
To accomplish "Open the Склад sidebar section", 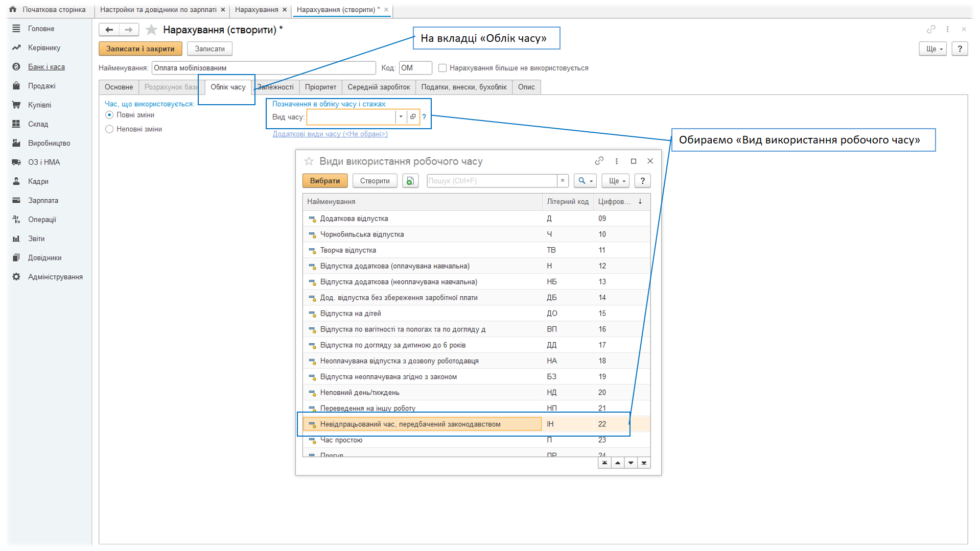I will [38, 124].
